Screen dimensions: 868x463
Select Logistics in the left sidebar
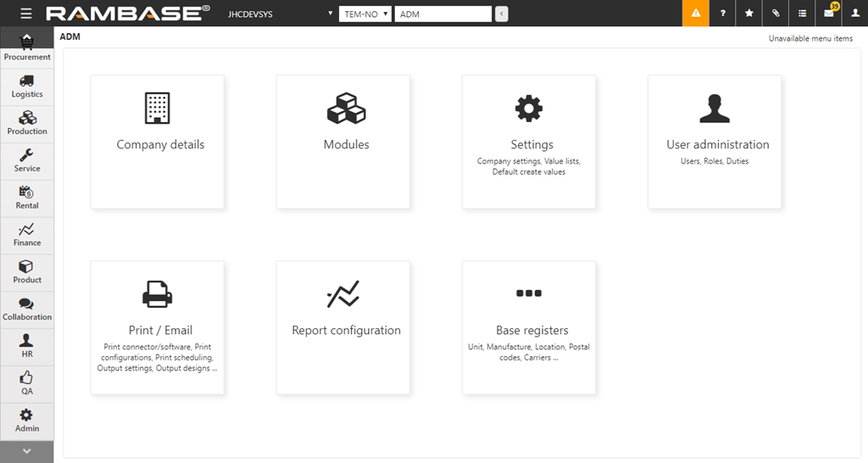[x=26, y=86]
